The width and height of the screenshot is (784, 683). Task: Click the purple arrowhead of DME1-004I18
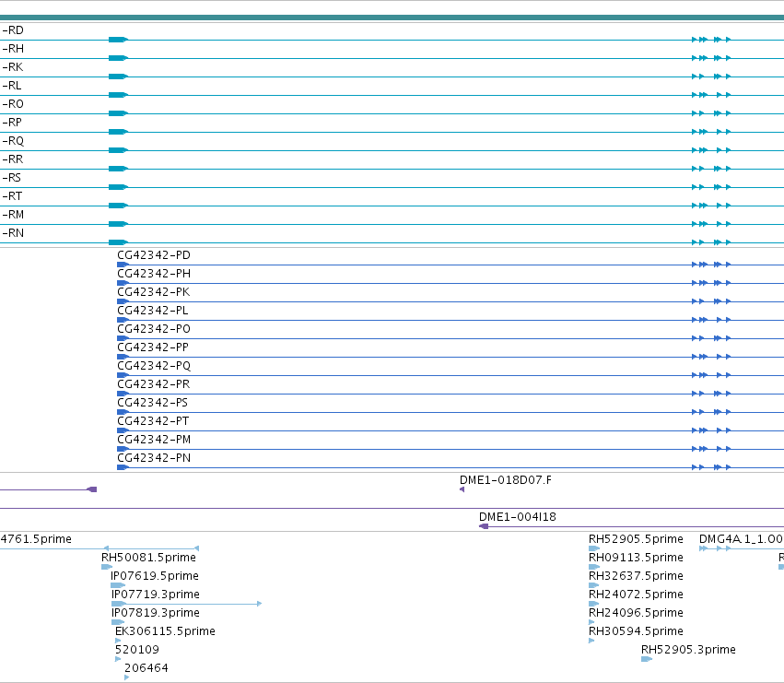[484, 526]
